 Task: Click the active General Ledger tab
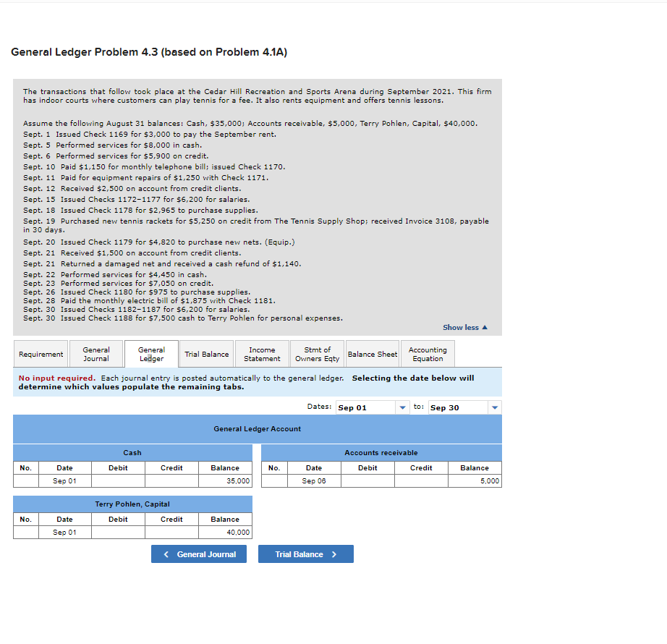point(151,354)
